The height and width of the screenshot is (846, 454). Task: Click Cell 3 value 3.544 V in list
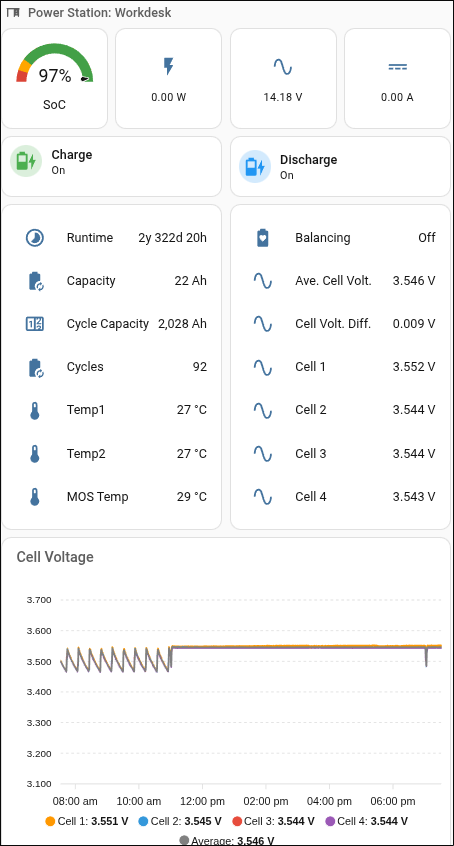click(414, 453)
